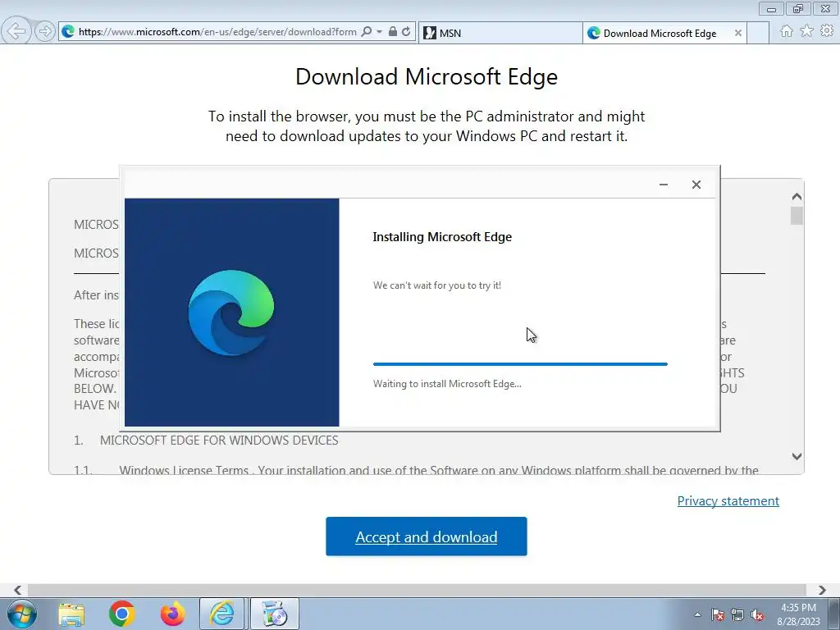
Task: Click the security lock icon in the address bar
Action: [x=393, y=32]
